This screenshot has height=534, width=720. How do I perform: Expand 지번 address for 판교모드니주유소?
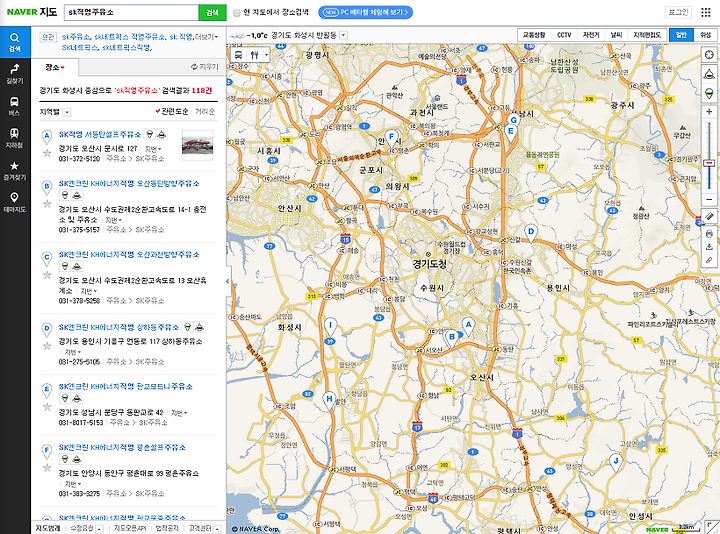pyautogui.click(x=179, y=413)
